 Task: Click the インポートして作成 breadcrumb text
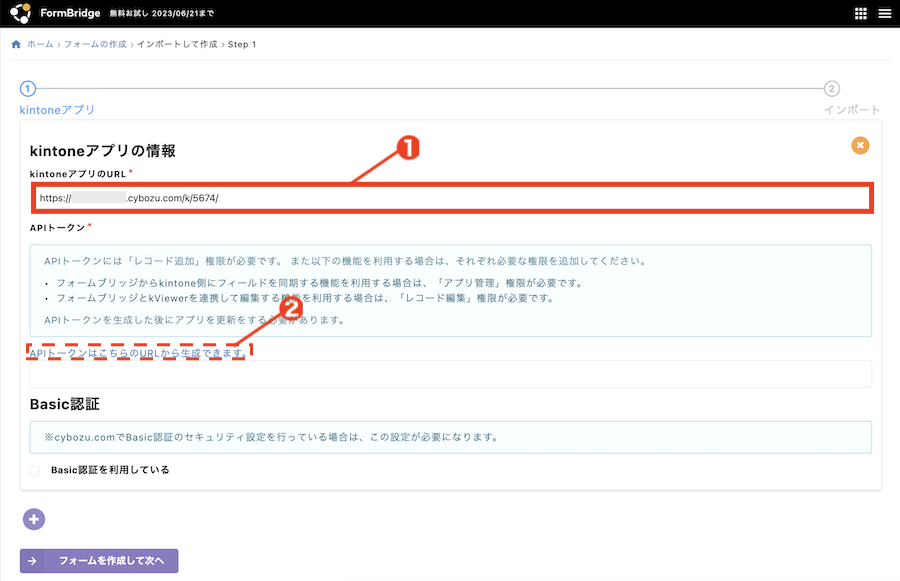(177, 44)
